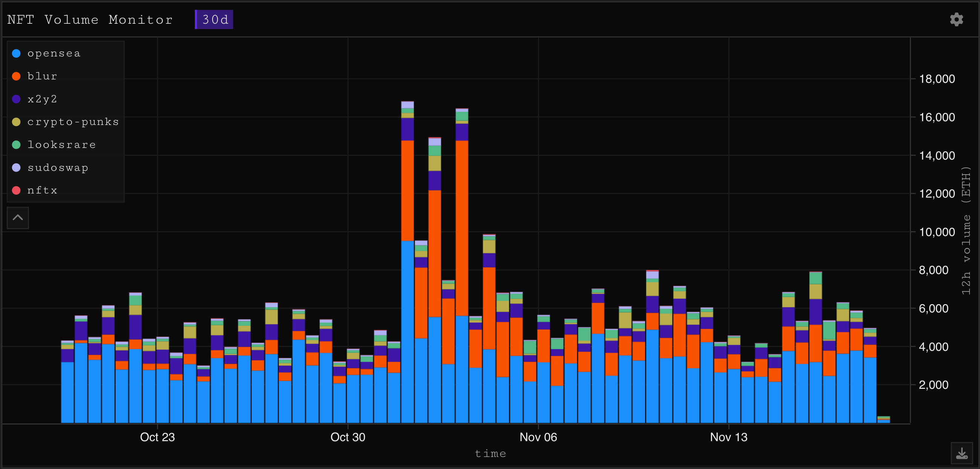Click the download chart icon
The image size is (980, 469).
962,453
